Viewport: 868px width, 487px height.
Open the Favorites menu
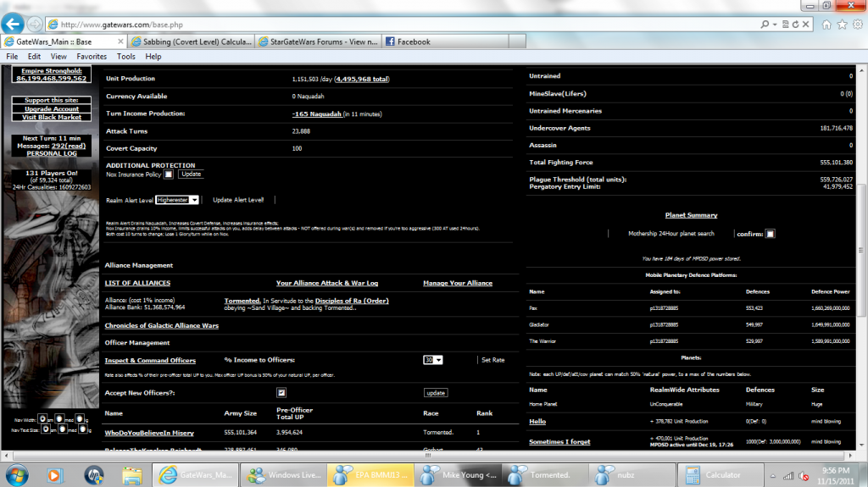click(92, 57)
